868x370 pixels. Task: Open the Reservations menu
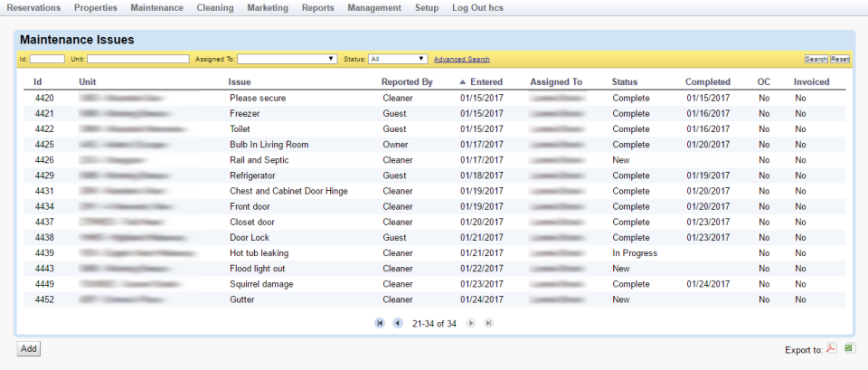[33, 8]
